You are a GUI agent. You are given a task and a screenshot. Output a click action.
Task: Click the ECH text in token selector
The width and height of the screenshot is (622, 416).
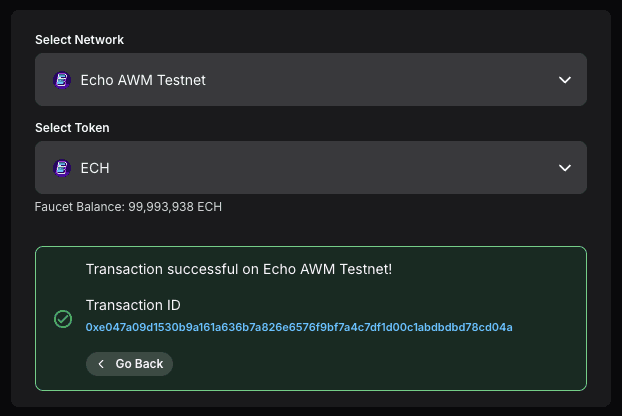pyautogui.click(x=95, y=168)
